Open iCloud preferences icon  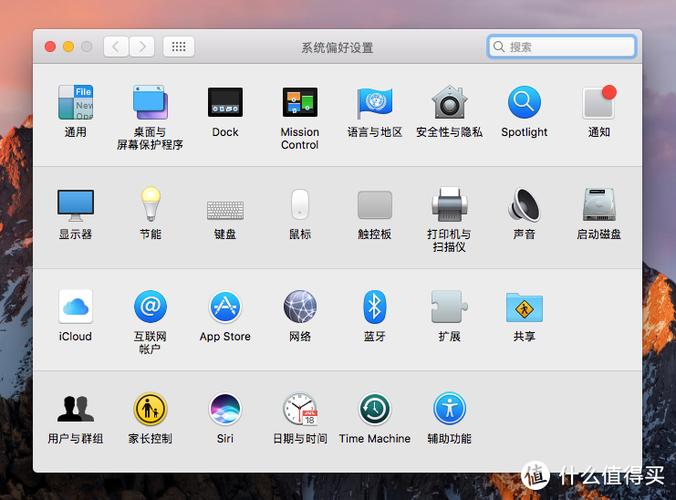pos(75,306)
